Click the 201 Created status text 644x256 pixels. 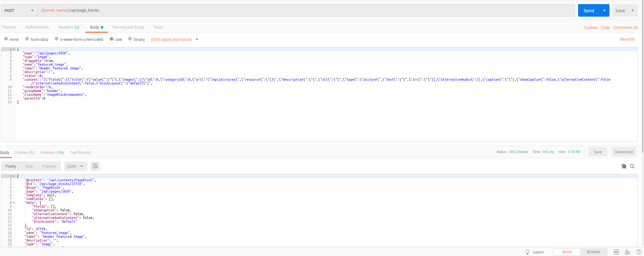pos(518,152)
